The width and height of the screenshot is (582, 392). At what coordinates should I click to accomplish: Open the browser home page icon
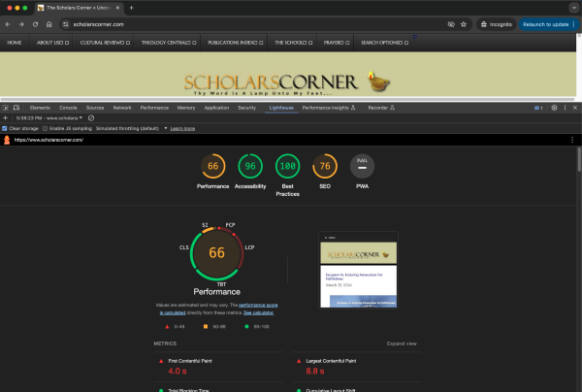(x=49, y=24)
